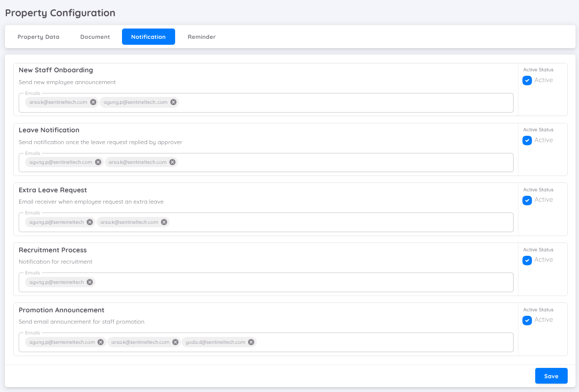Screen dimensions: 579x392
Task: Remove arsa.k email chip in Extra Leave Request
Action: (164, 222)
